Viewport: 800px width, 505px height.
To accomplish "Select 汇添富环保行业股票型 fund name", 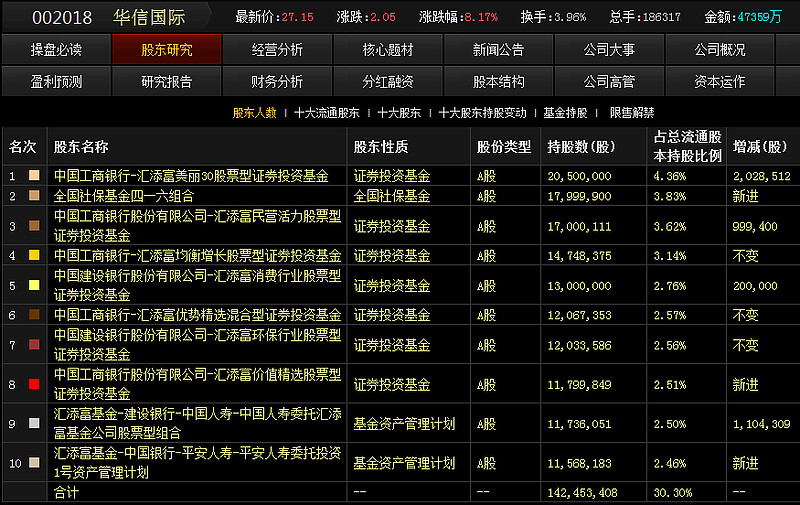I will tap(197, 345).
